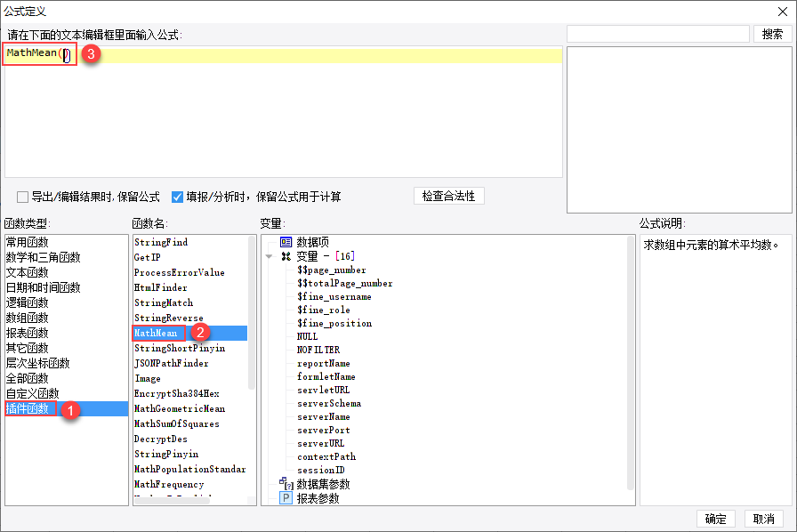Image resolution: width=797 pixels, height=532 pixels.
Task: Select formletName variable
Action: pyautogui.click(x=326, y=376)
